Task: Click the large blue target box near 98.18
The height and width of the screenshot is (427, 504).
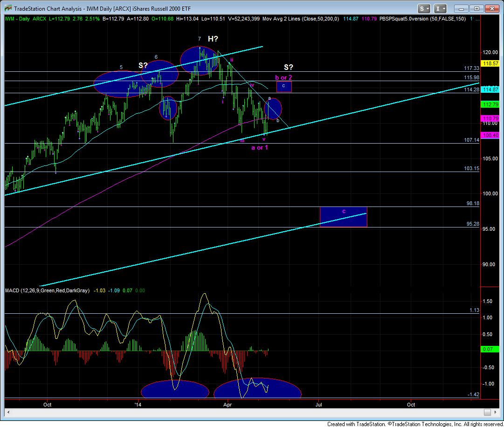Action: (x=343, y=217)
